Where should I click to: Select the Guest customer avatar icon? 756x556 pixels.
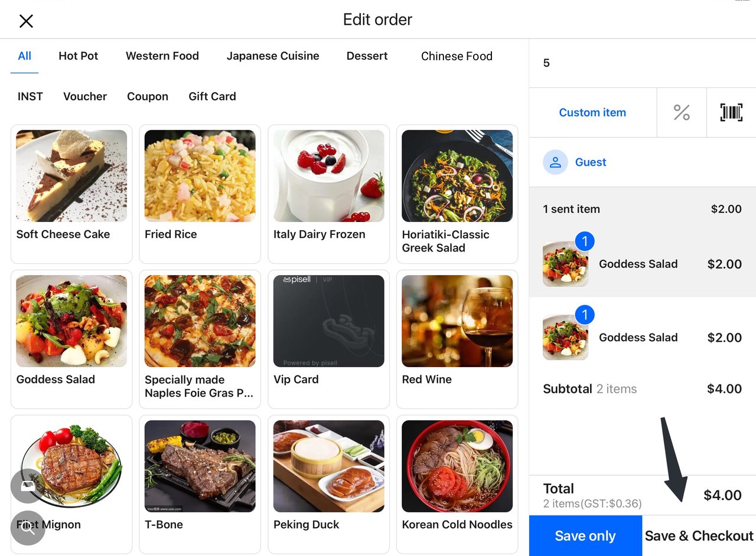pos(555,162)
